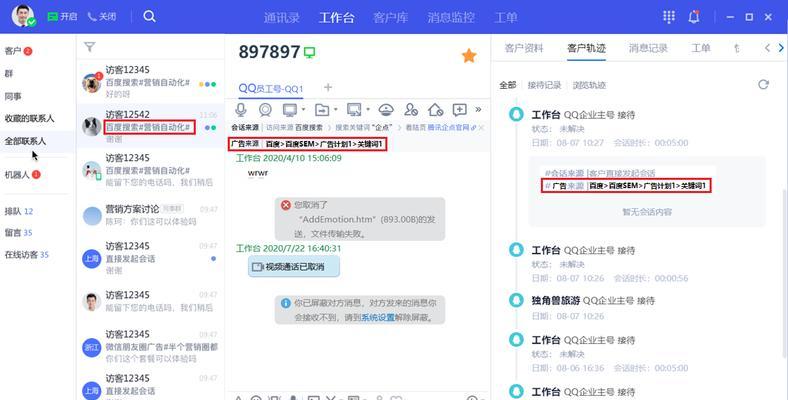Open the 腾讯企点官网 landing page link
The height and width of the screenshot is (400, 788).
click(448, 128)
